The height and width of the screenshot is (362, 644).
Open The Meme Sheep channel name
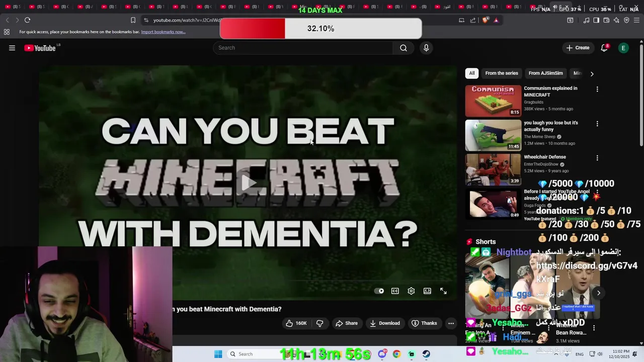pyautogui.click(x=539, y=137)
